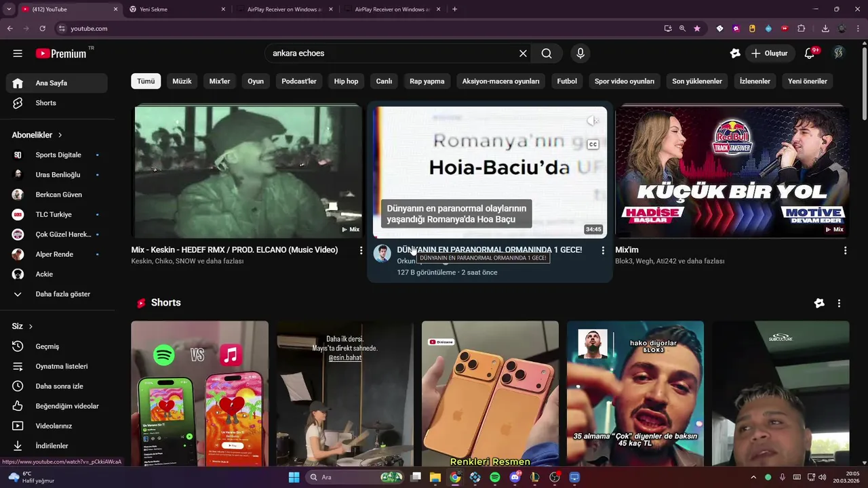Open File Explorer from the taskbar
868x488 pixels.
[435, 477]
